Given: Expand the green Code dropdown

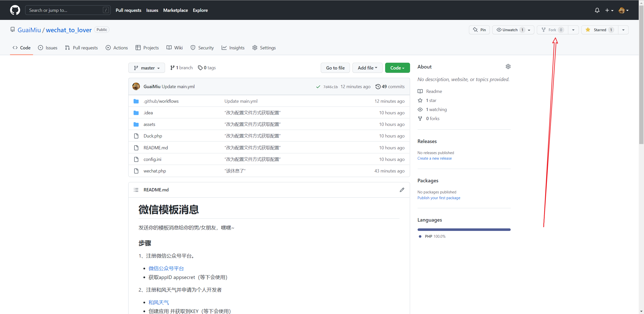Looking at the screenshot, I should click(397, 68).
